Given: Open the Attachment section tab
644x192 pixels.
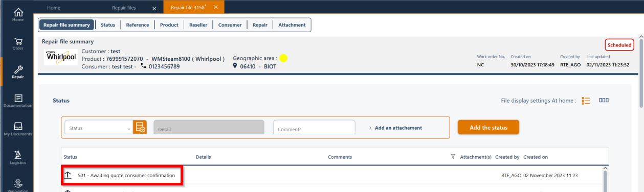Looking at the screenshot, I should 292,25.
